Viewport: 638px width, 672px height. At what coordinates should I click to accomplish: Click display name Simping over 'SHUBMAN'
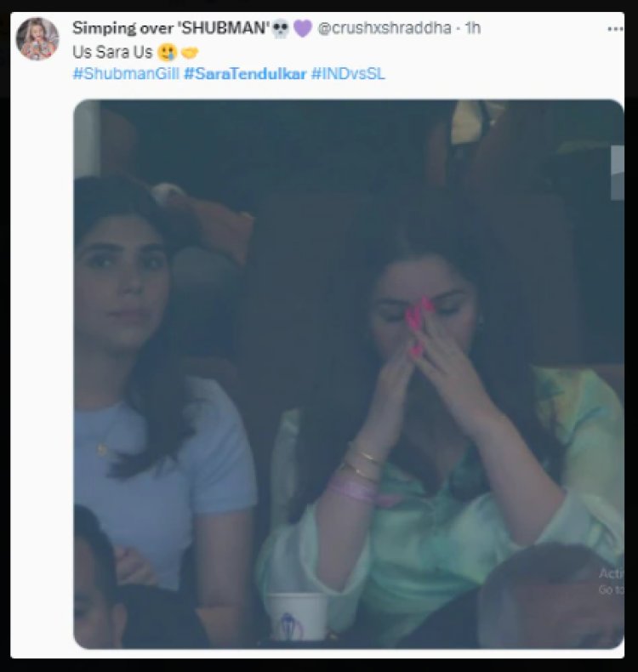point(171,28)
